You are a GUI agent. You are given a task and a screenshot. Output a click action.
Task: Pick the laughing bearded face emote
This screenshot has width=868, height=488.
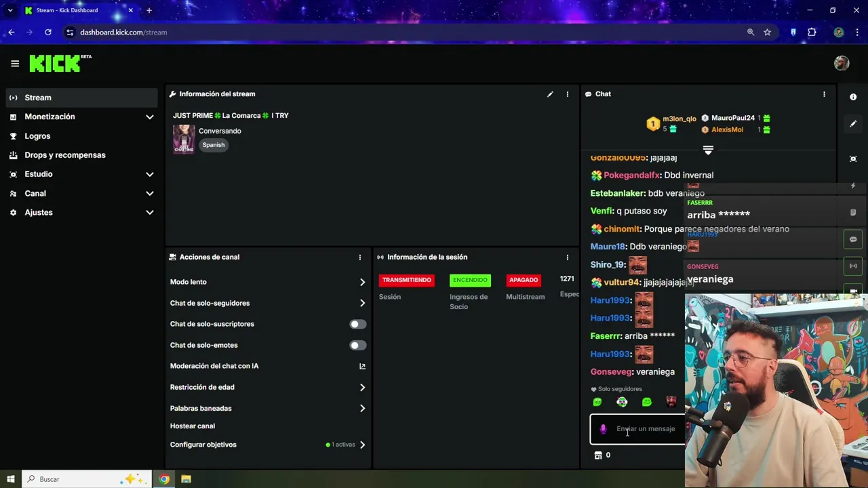(x=671, y=402)
